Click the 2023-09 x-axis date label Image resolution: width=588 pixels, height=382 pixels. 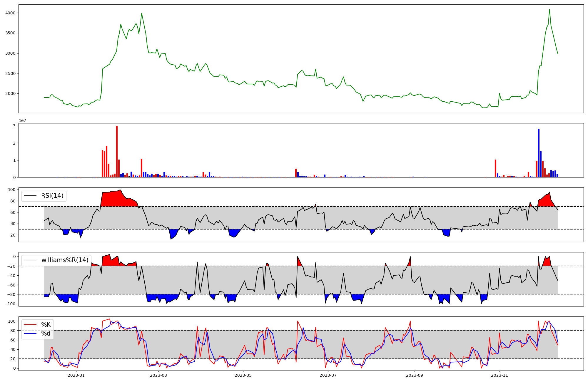(x=415, y=375)
